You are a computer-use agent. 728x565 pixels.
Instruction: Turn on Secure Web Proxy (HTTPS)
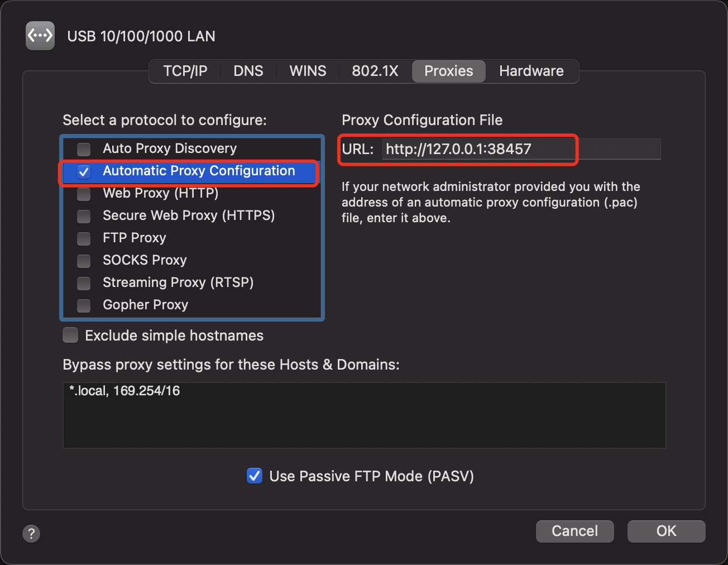point(84,216)
